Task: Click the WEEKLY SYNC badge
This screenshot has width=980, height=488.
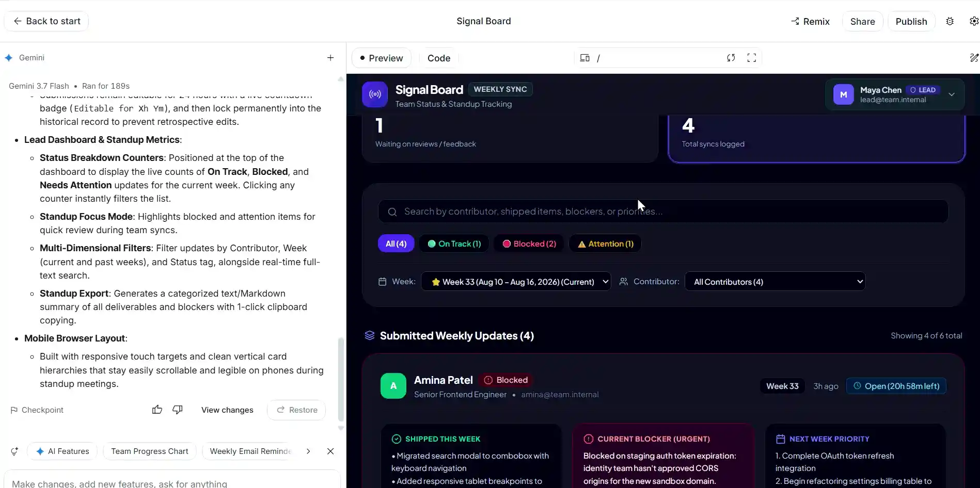Action: (x=500, y=89)
